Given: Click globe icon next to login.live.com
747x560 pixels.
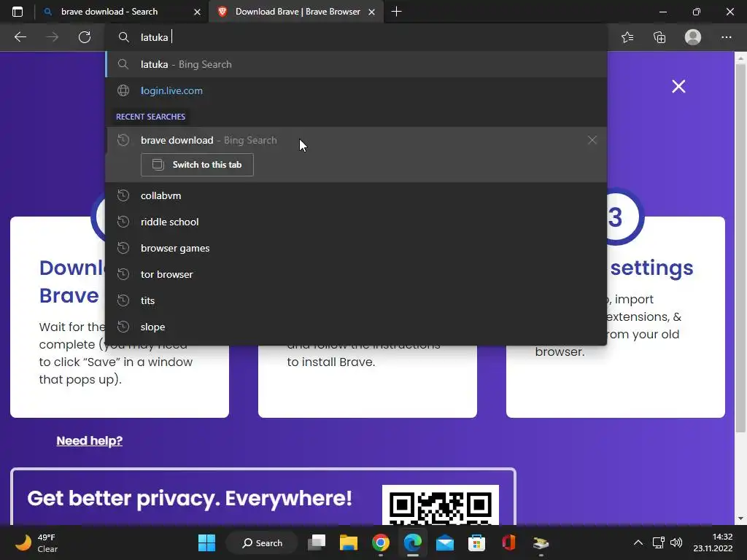Looking at the screenshot, I should click(123, 90).
